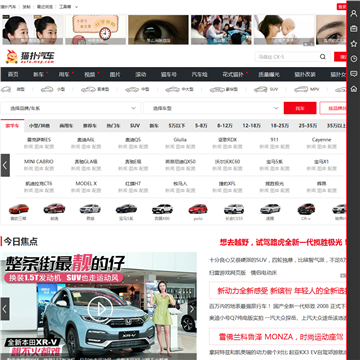Play the Honda XR-V video
360x360 pixels.
100,309
